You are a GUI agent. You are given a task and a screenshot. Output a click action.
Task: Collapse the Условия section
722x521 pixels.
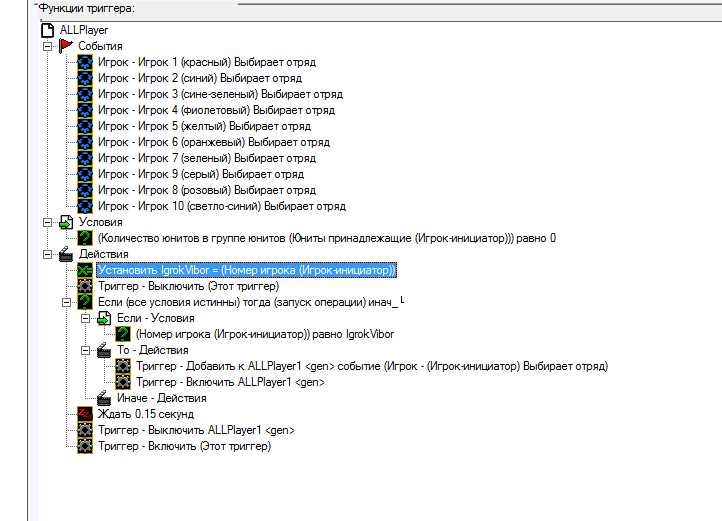pos(47,222)
